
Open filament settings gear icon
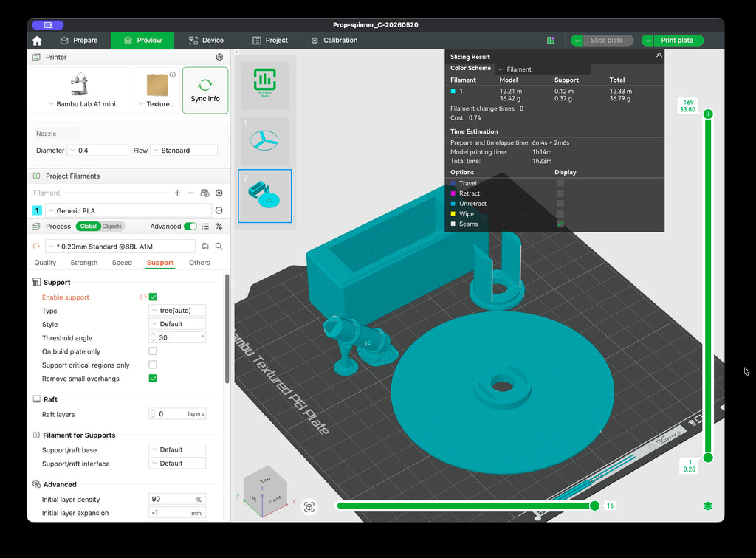pos(219,193)
